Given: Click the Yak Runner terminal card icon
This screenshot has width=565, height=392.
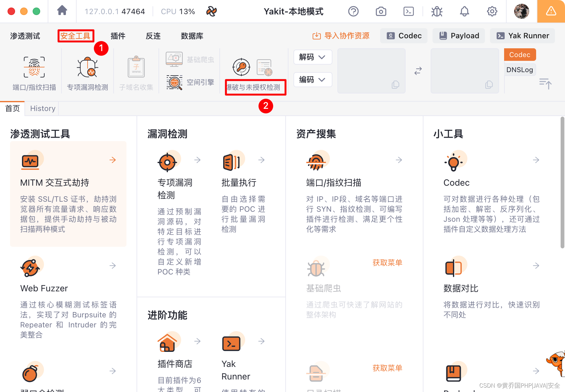Looking at the screenshot, I should 231,344.
